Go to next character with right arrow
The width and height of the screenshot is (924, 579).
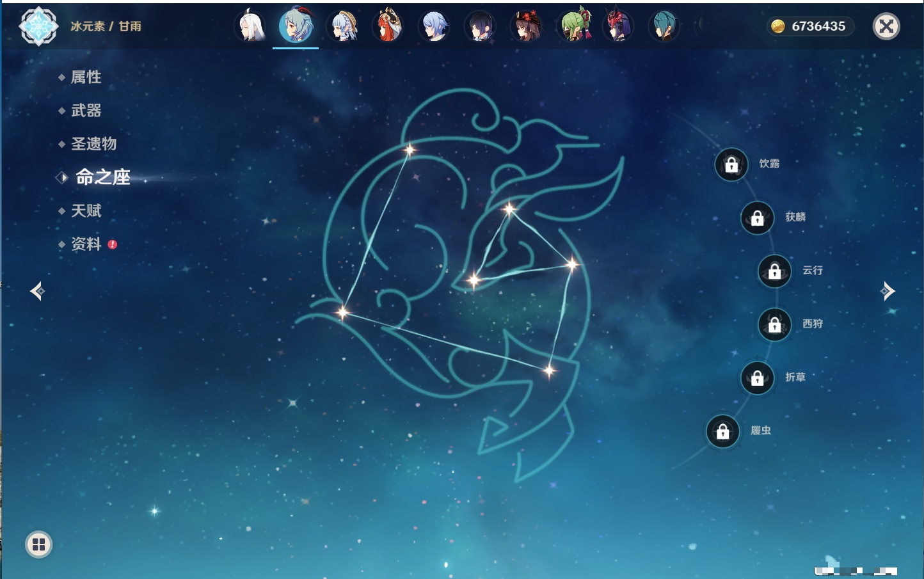tap(888, 291)
